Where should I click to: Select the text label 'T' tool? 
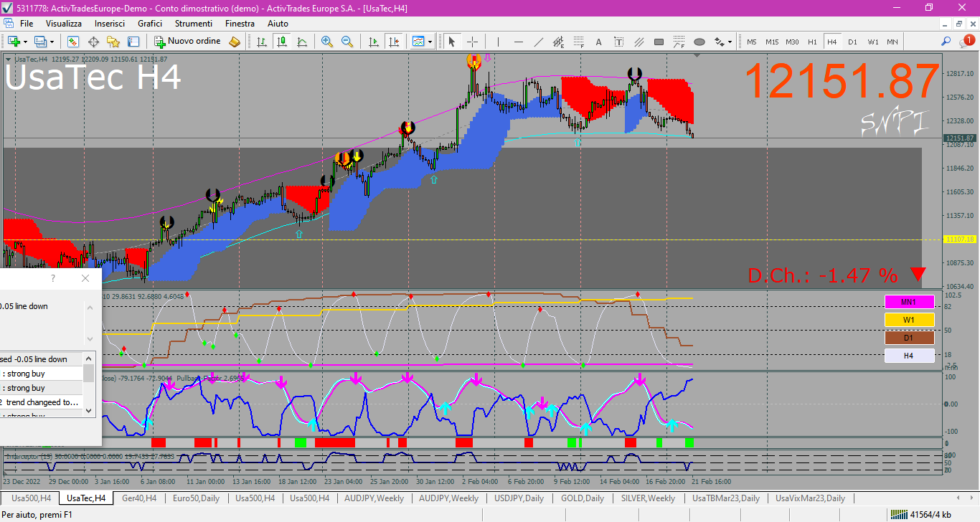[618, 42]
